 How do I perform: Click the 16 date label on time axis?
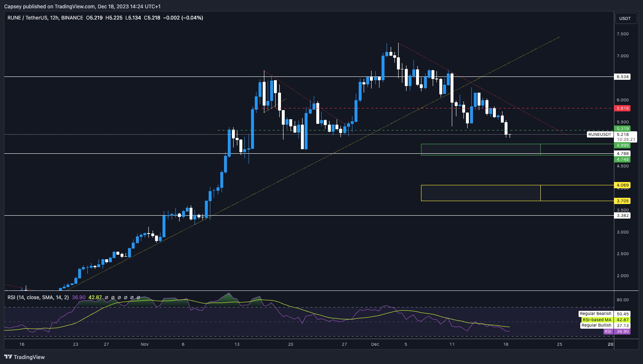[x=22, y=344]
